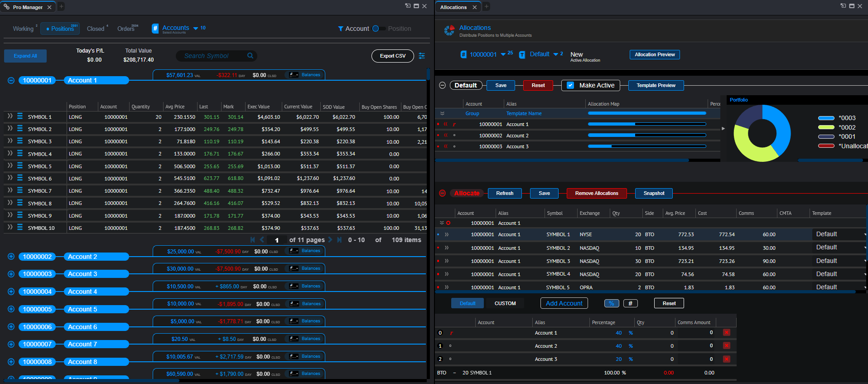Toggle the Account/Position switch
The height and width of the screenshot is (384, 868).
point(379,29)
